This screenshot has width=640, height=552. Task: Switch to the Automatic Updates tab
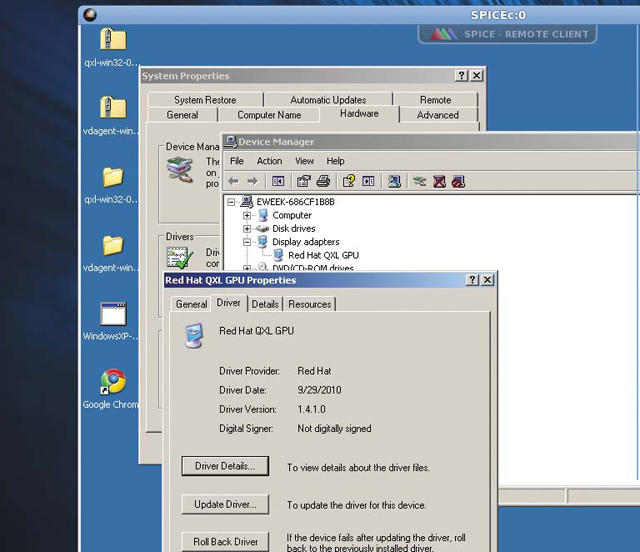click(328, 100)
